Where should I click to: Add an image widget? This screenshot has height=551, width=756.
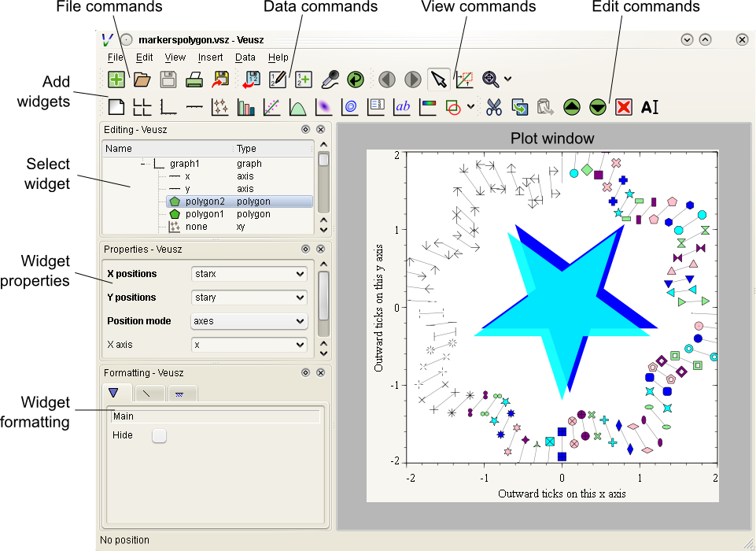pos(324,107)
